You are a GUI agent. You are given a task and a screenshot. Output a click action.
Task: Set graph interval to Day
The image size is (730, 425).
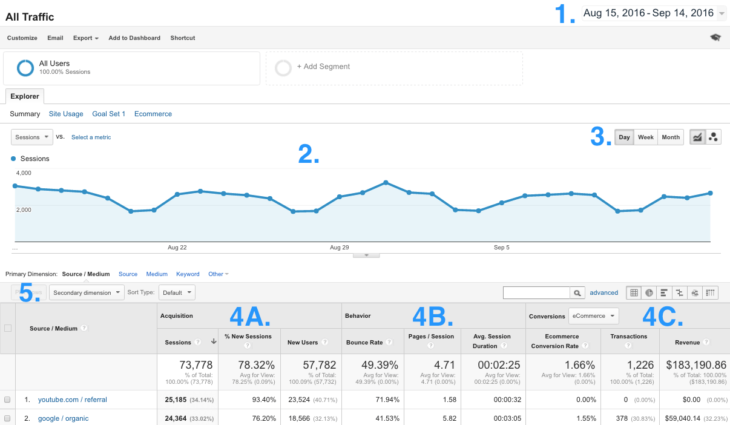click(624, 137)
